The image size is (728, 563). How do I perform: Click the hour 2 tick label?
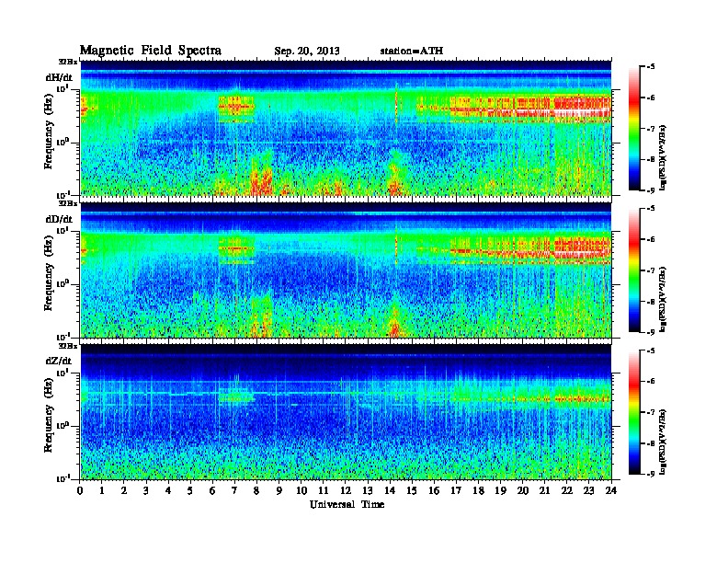click(x=124, y=490)
